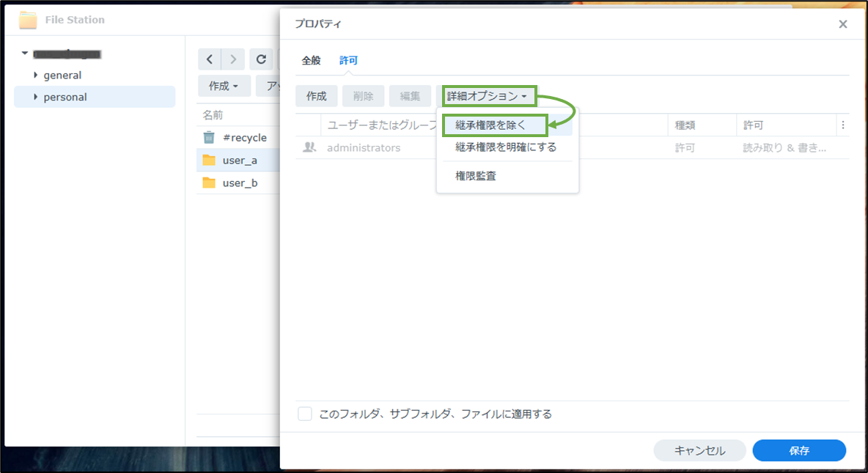Click the File Station folder icon
The height and width of the screenshot is (473, 868).
[x=27, y=20]
